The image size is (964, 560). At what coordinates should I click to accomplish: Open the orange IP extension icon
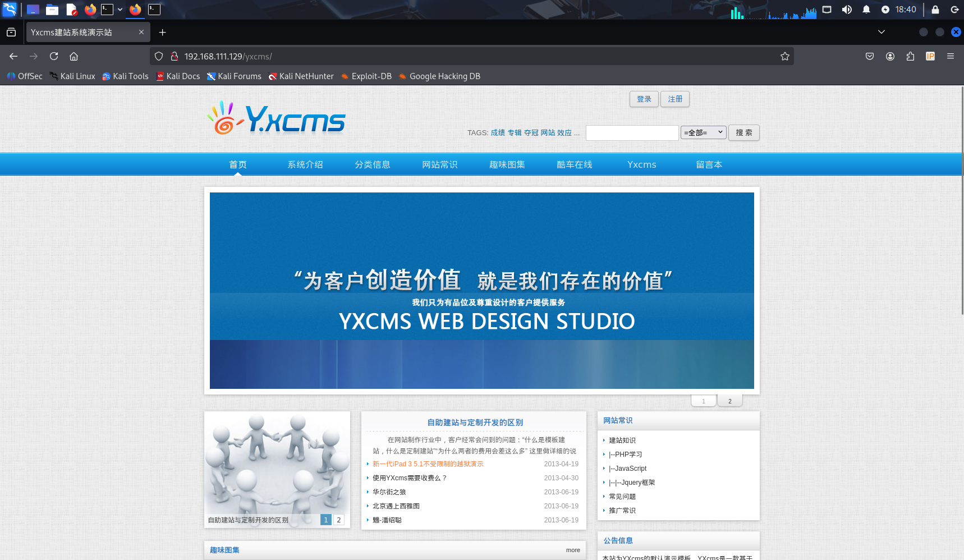pos(930,56)
